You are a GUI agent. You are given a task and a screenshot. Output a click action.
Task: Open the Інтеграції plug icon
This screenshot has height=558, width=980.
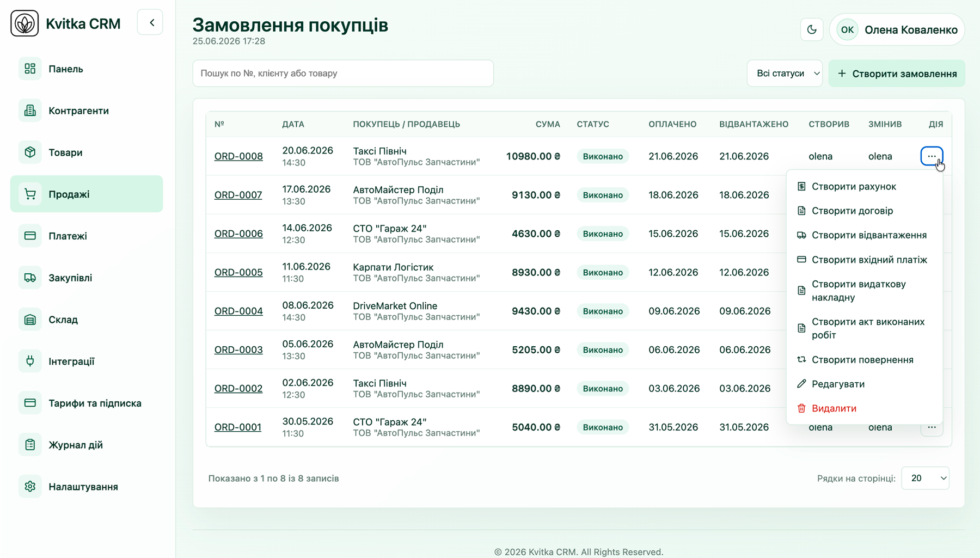coord(30,361)
